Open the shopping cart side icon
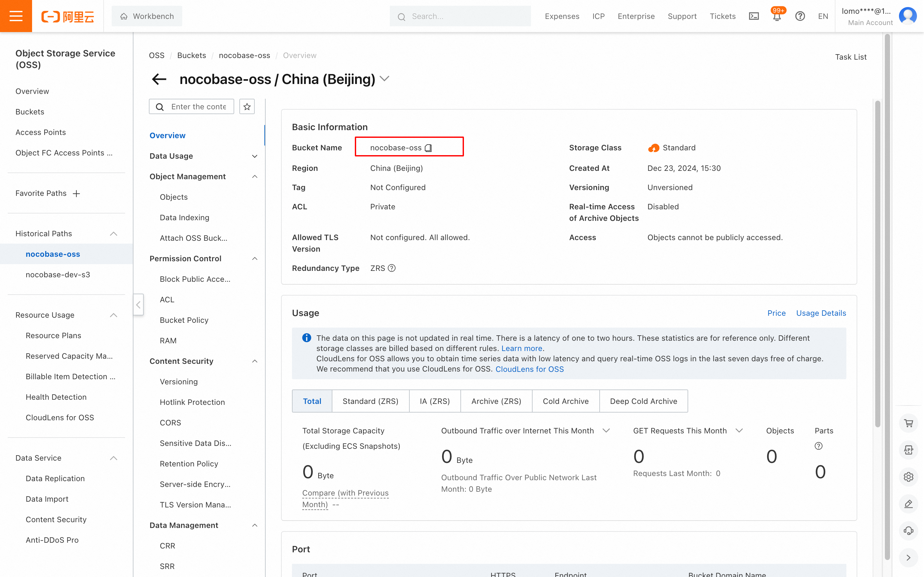 (x=908, y=423)
